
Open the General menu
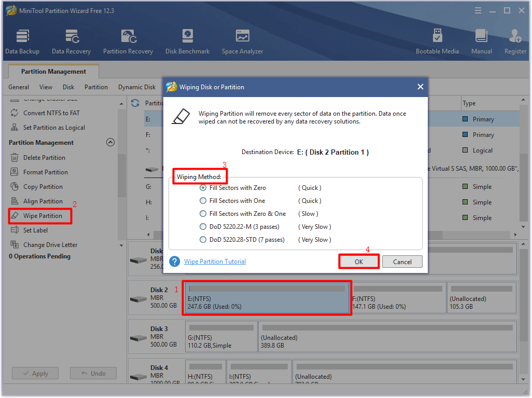(19, 87)
